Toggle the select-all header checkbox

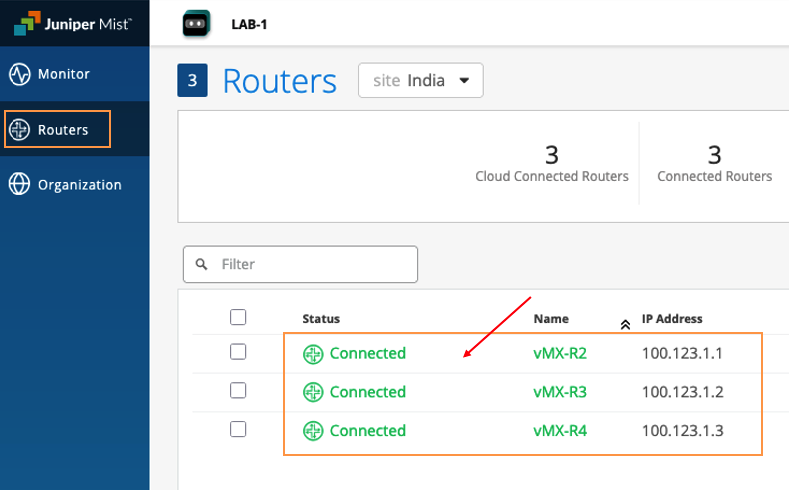[238, 317]
